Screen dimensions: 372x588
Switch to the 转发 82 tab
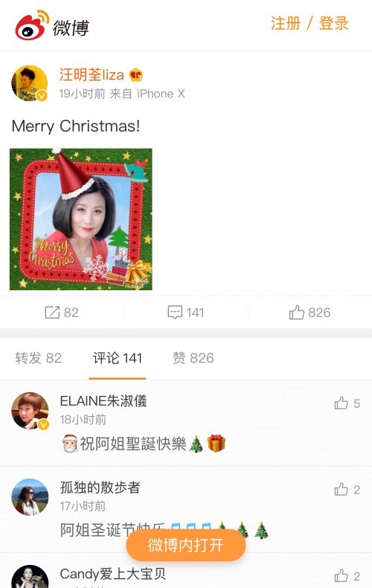coord(38,358)
